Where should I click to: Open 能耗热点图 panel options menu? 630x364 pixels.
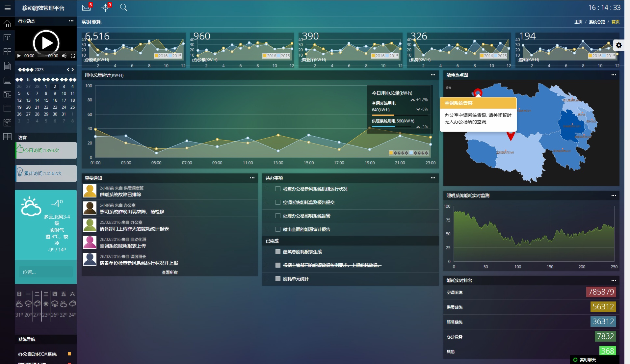(x=614, y=75)
